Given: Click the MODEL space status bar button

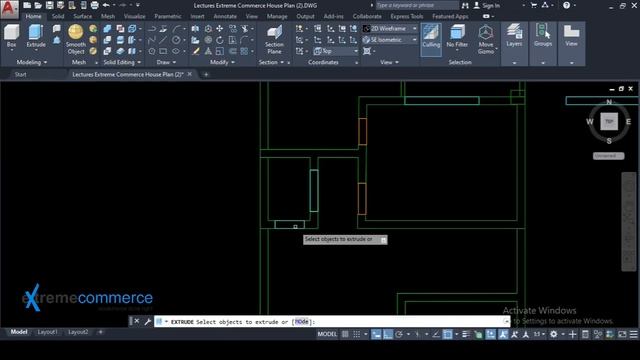Looking at the screenshot, I should (327, 334).
